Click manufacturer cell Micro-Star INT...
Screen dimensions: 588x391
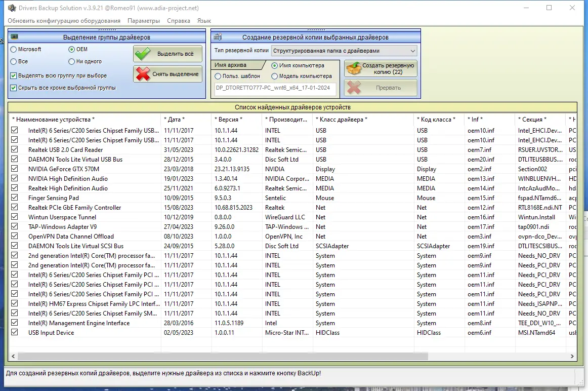tap(287, 333)
